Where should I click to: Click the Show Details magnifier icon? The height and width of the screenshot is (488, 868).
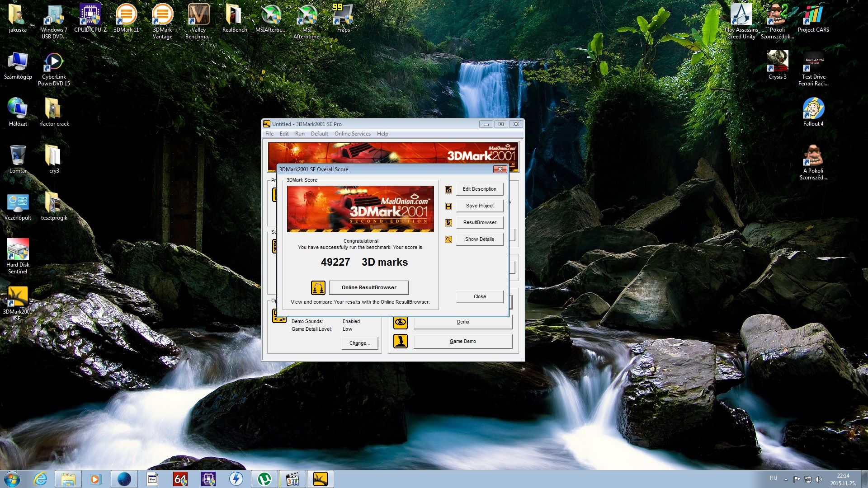click(448, 239)
